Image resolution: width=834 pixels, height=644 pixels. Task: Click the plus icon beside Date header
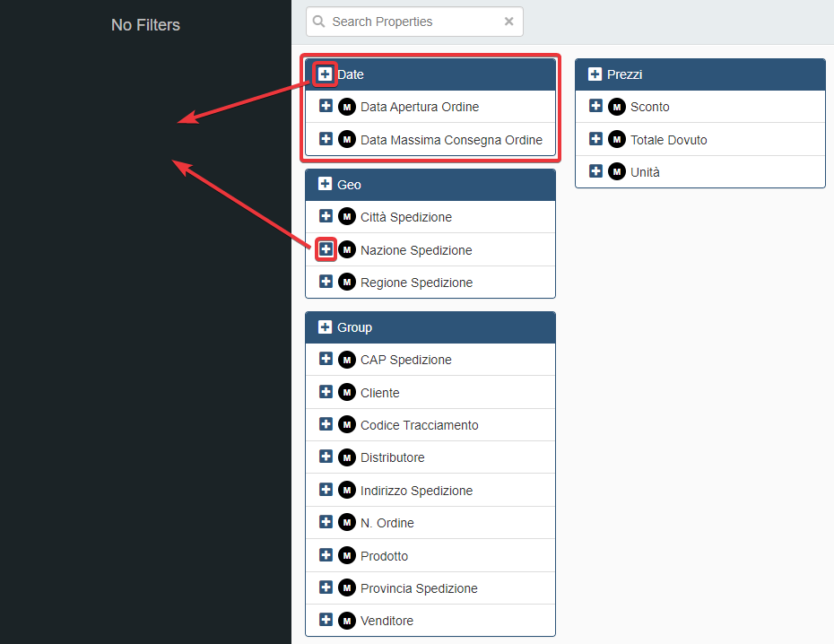(325, 74)
